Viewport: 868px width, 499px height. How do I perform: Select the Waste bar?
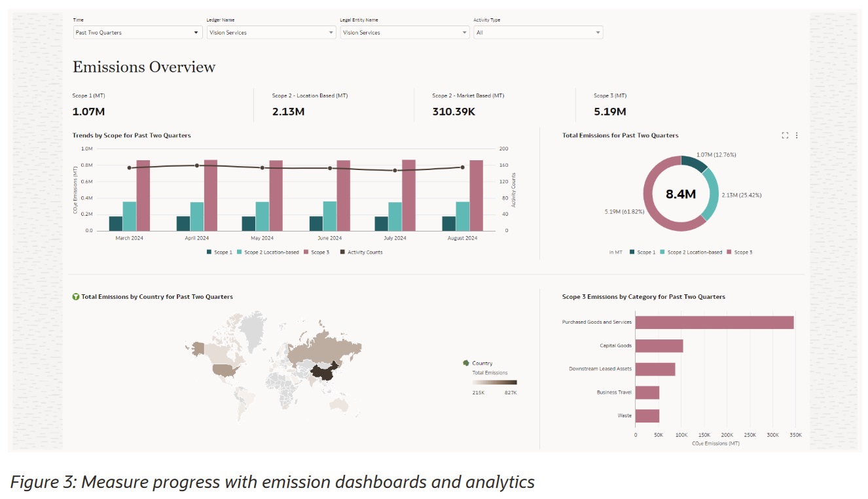tap(647, 416)
